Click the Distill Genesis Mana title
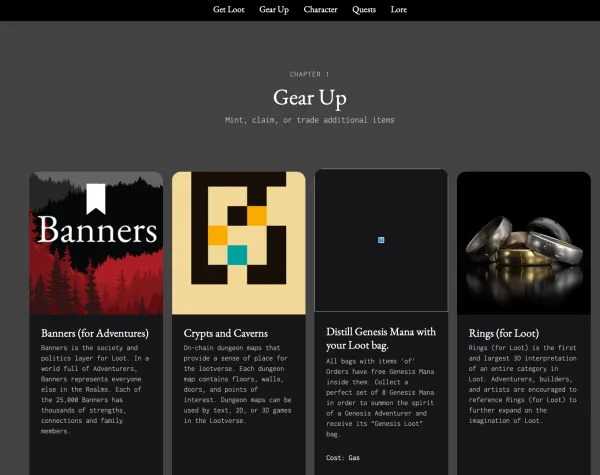The height and width of the screenshot is (475, 600). tap(381, 338)
